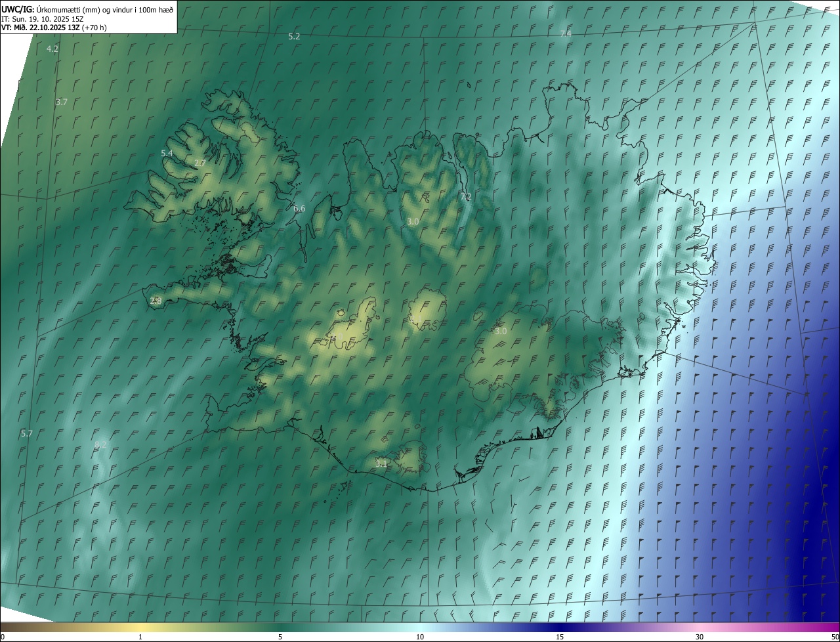Image resolution: width=840 pixels, height=642 pixels.
Task: Click the 5.4 value in the Westfjords
Action: (167, 153)
